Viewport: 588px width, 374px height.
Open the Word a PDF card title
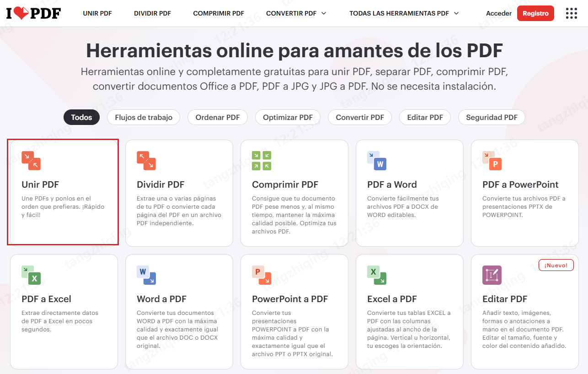click(x=161, y=299)
